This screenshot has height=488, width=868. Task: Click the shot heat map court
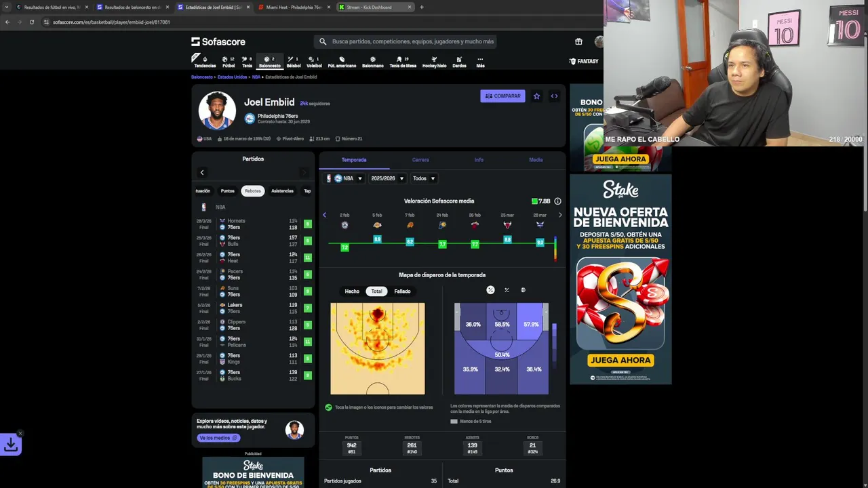click(378, 348)
